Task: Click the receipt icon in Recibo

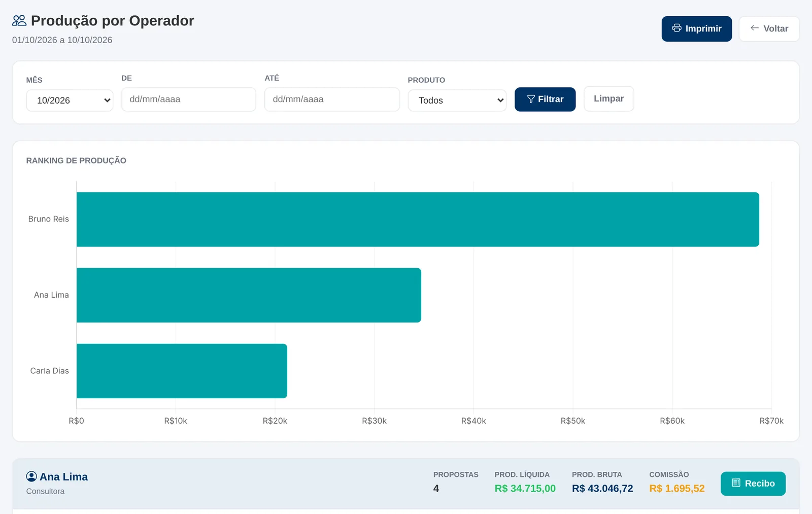Action: 736,483
